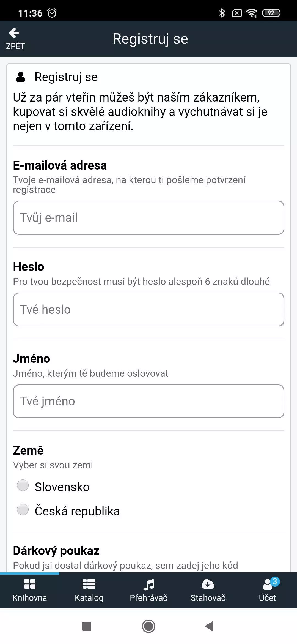Tap the alarm clock status icon
The image size is (297, 644).
point(52,13)
